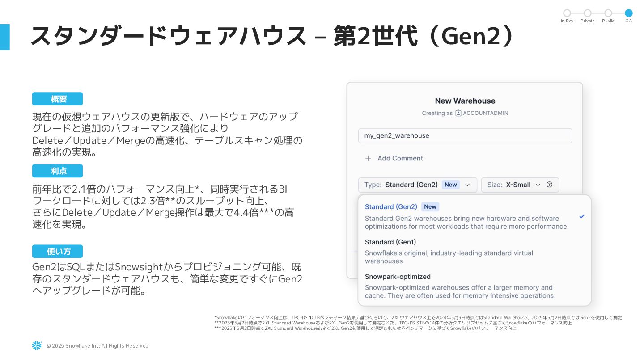
Task: Choose the Snowpark-optimized option
Action: tap(475, 286)
